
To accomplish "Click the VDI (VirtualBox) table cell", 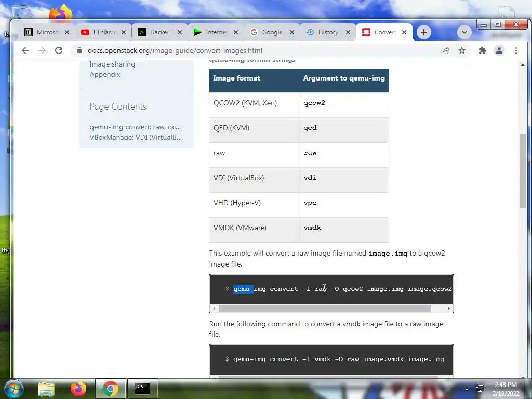I will click(254, 180).
